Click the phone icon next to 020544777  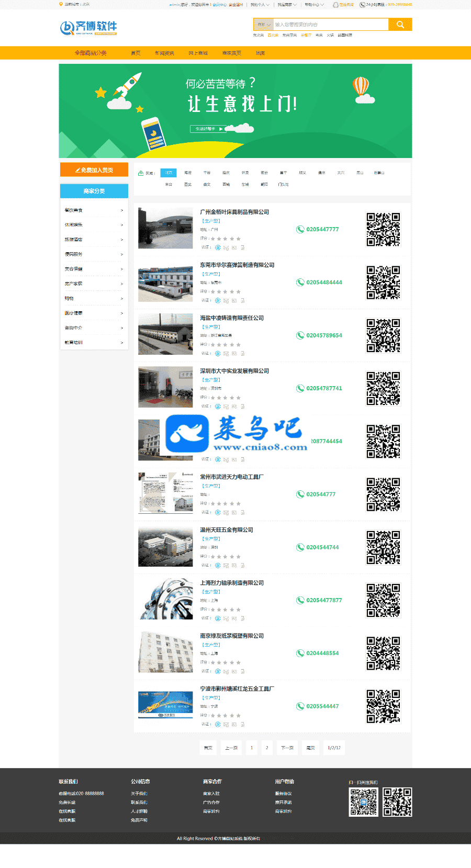300,494
